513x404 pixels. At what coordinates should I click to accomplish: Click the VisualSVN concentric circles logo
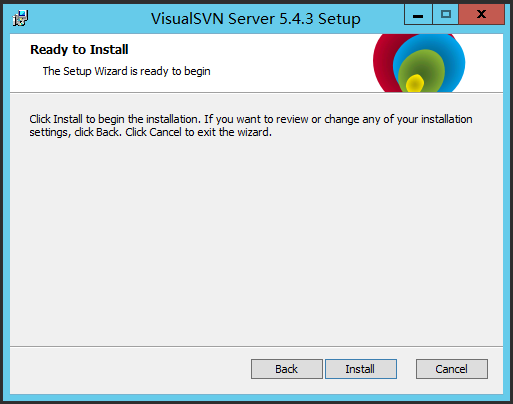coord(419,63)
